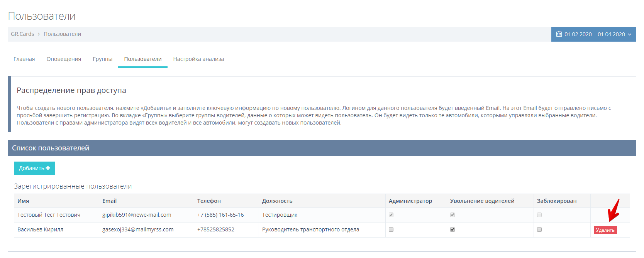
Task: Click the email gipikib591@newe-mail.com
Action: [137, 215]
